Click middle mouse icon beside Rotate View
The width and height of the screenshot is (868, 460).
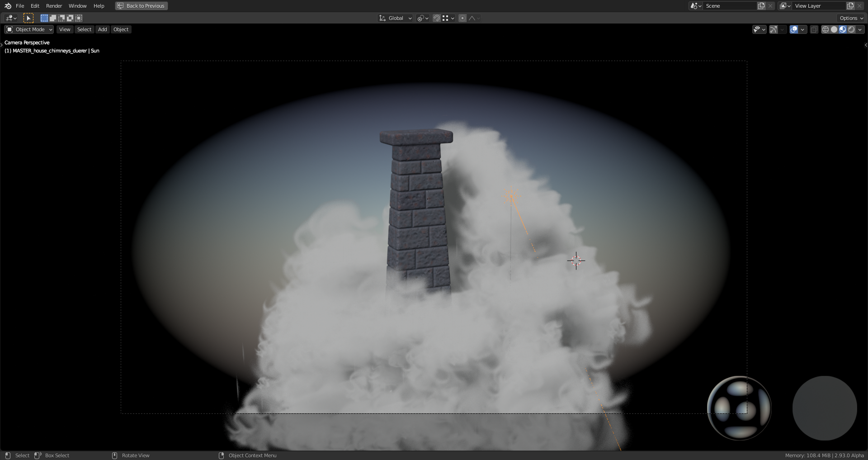click(x=114, y=455)
